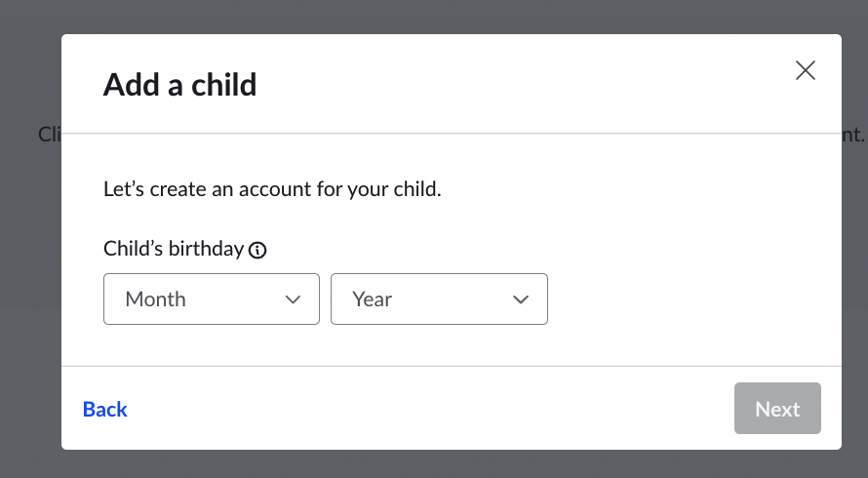Select the Year placeholder text
Image resolution: width=868 pixels, height=478 pixels.
click(x=372, y=299)
